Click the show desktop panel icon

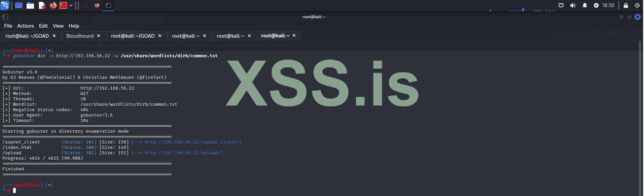[19, 5]
